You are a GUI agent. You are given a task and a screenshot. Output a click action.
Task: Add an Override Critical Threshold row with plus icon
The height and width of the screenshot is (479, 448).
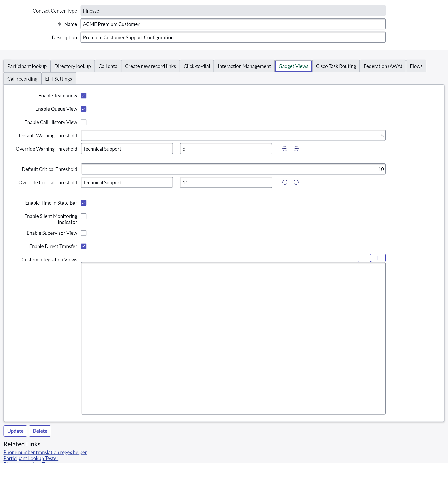296,182
